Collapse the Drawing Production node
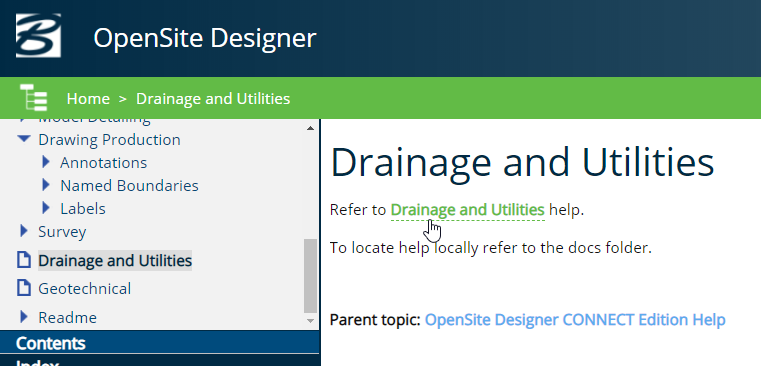761x366 pixels. tap(24, 139)
